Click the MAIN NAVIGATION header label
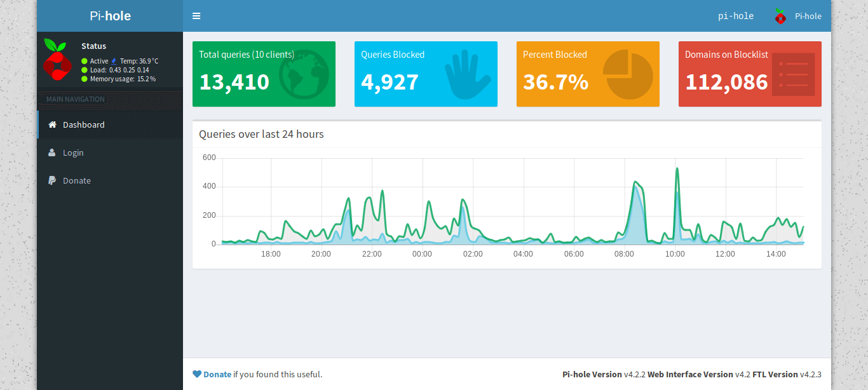Viewport: 868px width, 390px height. tap(76, 99)
